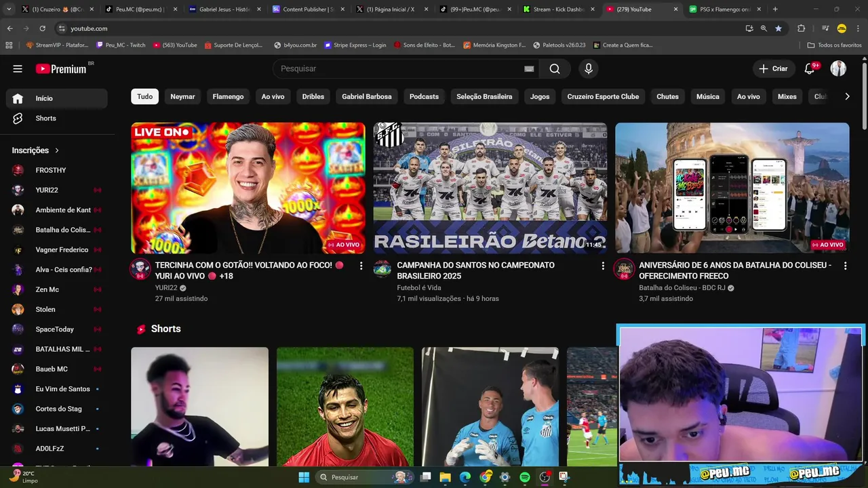Open Chrome apps grid in bookmarks bar

[x=9, y=45]
